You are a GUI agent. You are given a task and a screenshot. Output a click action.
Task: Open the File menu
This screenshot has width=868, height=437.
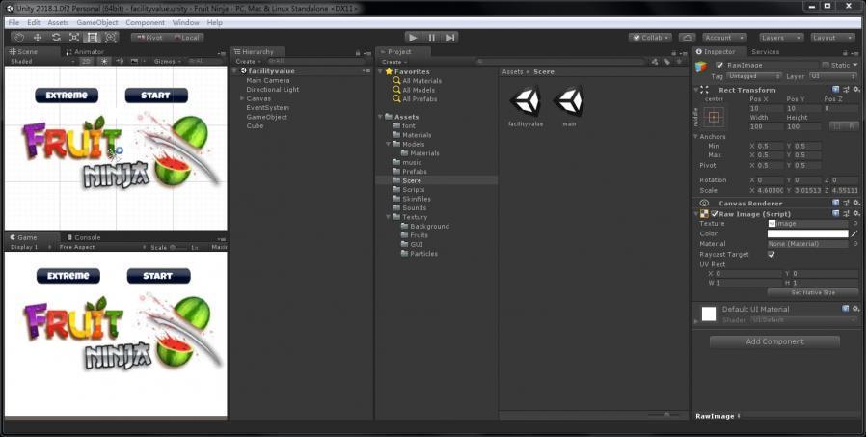pyautogui.click(x=14, y=23)
